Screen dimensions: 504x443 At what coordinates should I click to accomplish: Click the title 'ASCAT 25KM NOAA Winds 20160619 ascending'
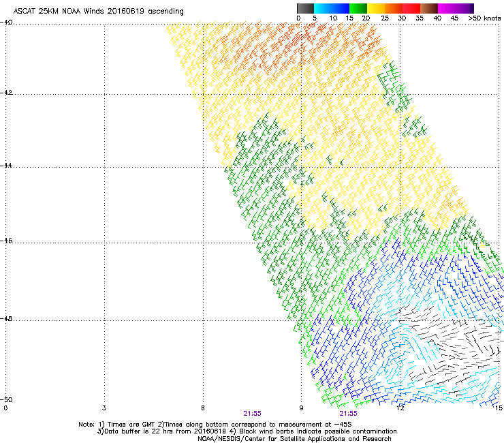(x=98, y=12)
